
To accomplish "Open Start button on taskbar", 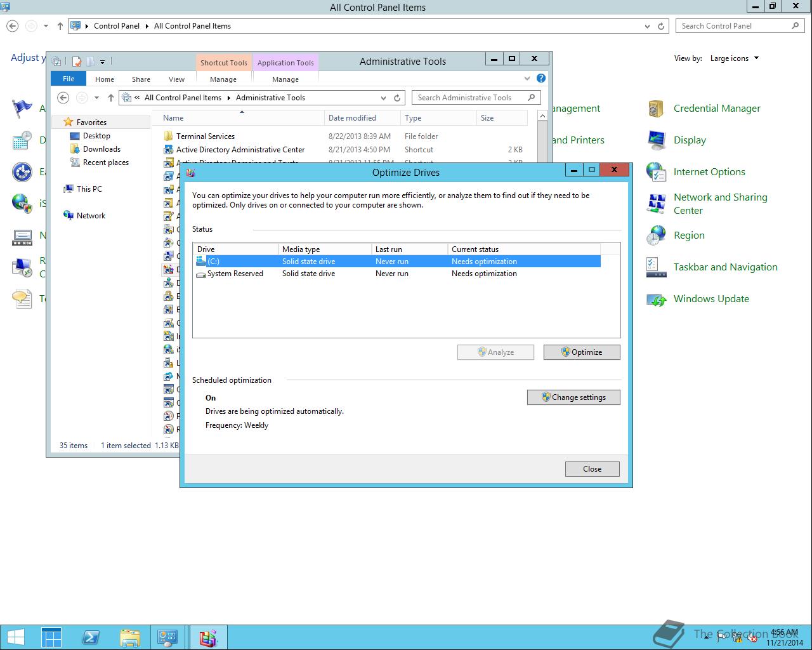I will click(16, 637).
